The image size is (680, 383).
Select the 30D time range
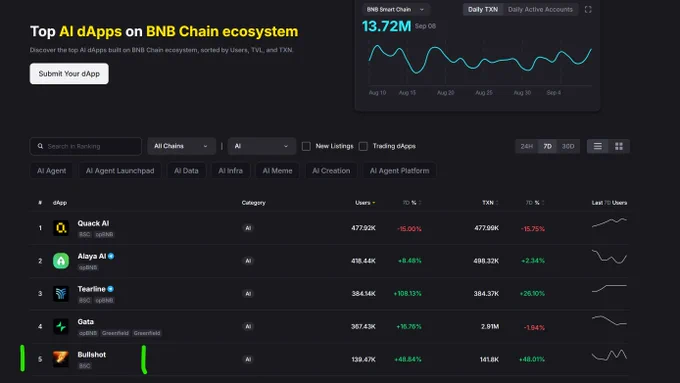568,146
